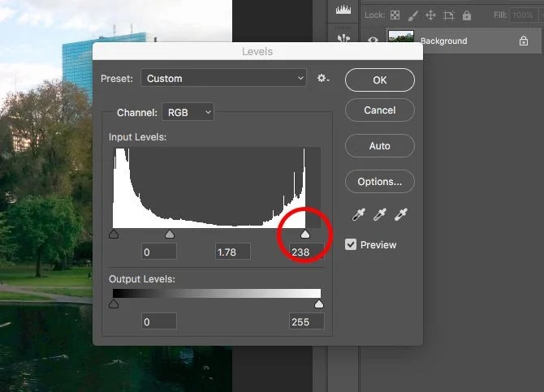This screenshot has height=392, width=544.
Task: Open the Levels Options... dialog
Action: tap(379, 182)
